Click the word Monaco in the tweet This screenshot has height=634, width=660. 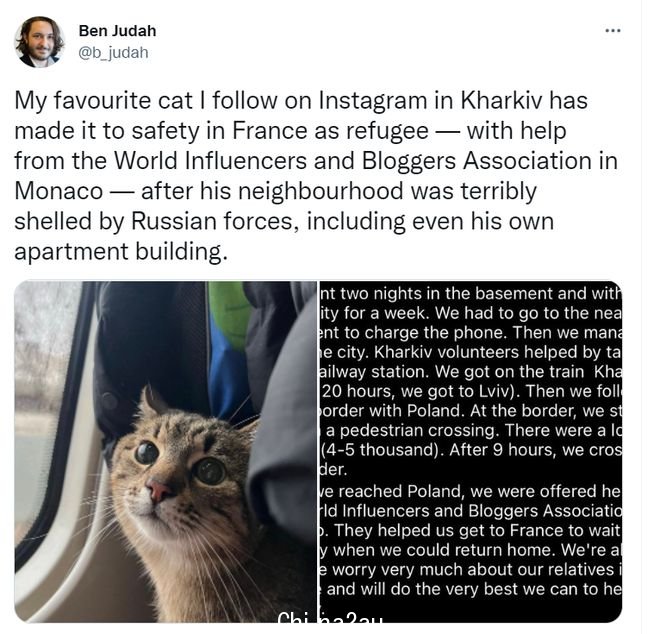[59, 191]
